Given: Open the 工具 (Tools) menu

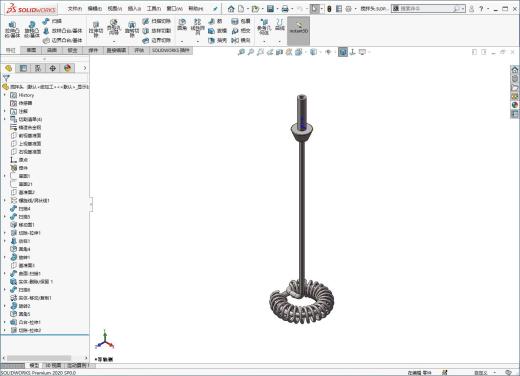Looking at the screenshot, I should (x=154, y=9).
